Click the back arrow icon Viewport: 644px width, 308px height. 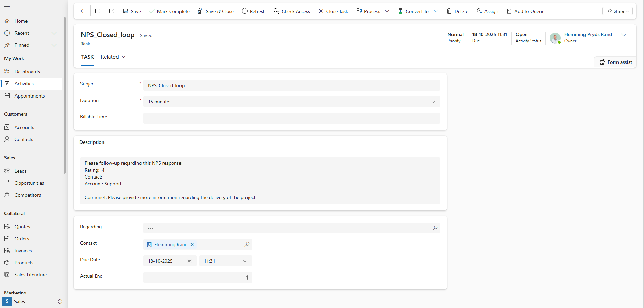pyautogui.click(x=83, y=11)
